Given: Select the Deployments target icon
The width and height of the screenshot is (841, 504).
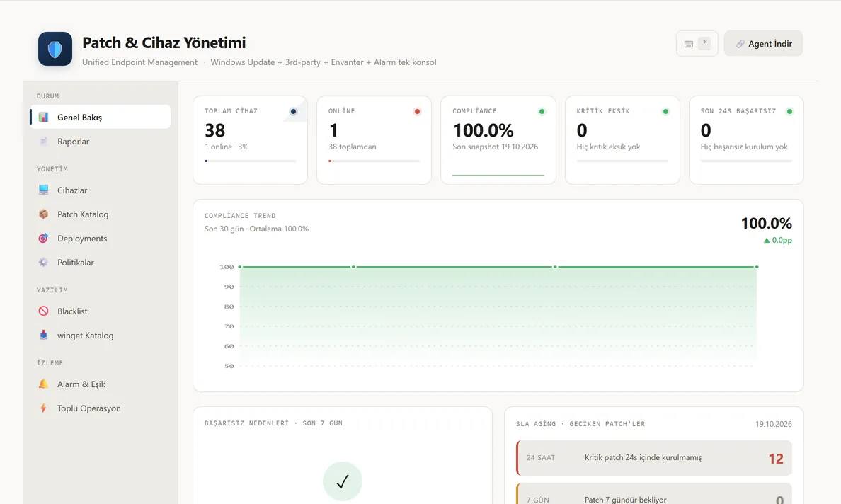Looking at the screenshot, I should click(43, 238).
